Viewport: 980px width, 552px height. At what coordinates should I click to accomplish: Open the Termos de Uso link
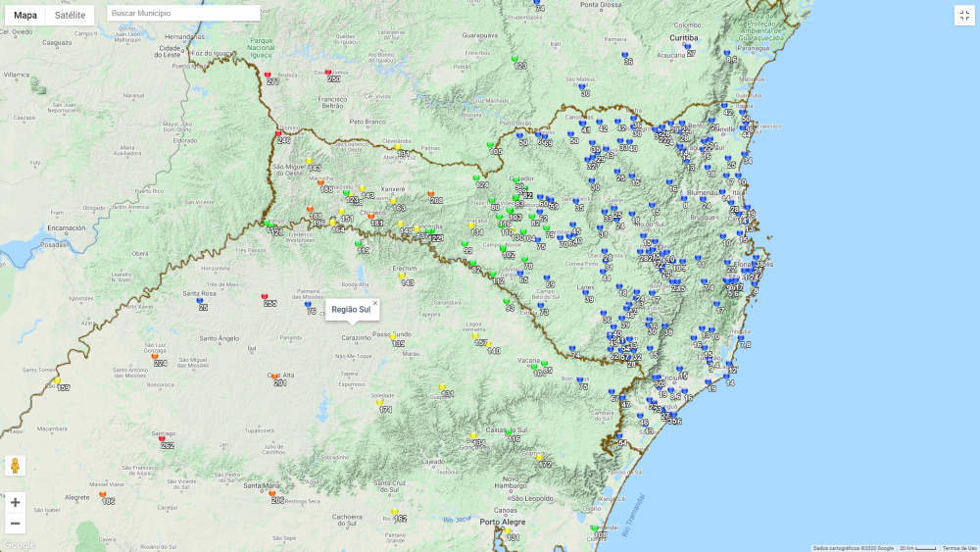tap(959, 548)
